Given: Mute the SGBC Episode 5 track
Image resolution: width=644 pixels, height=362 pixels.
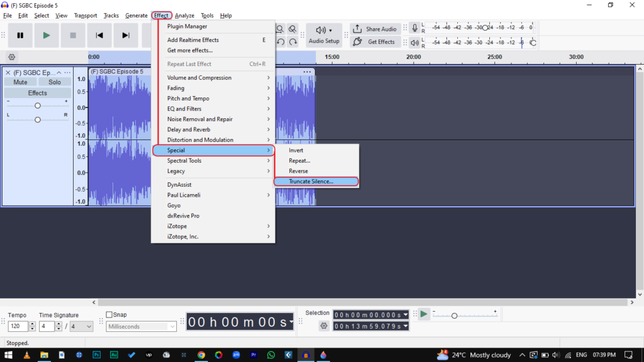Looking at the screenshot, I should coord(20,82).
